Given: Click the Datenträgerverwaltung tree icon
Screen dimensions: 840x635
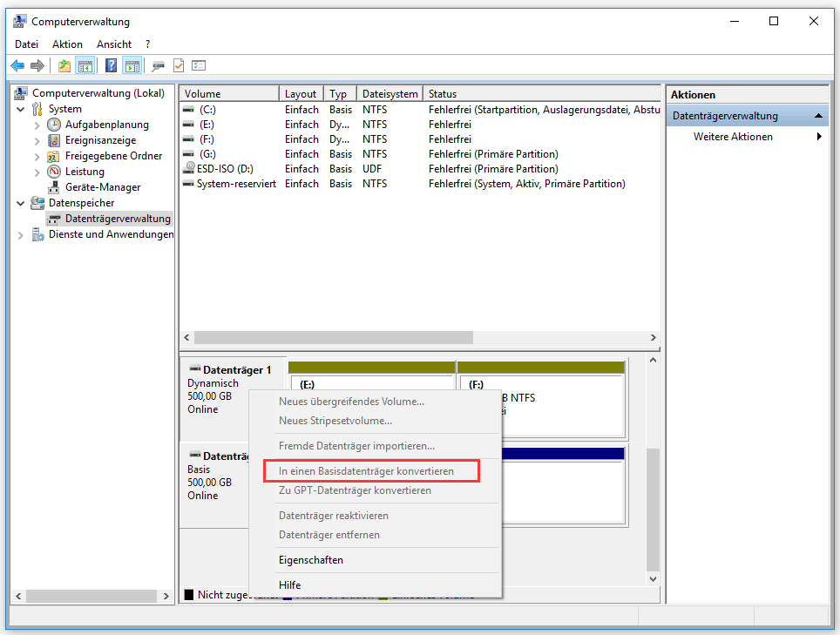Looking at the screenshot, I should [x=53, y=219].
